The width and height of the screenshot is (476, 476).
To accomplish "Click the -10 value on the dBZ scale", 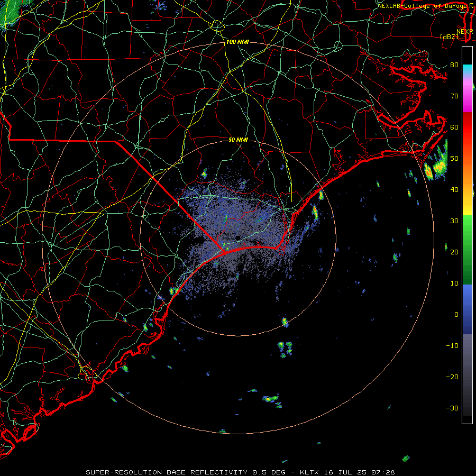I will click(x=452, y=346).
